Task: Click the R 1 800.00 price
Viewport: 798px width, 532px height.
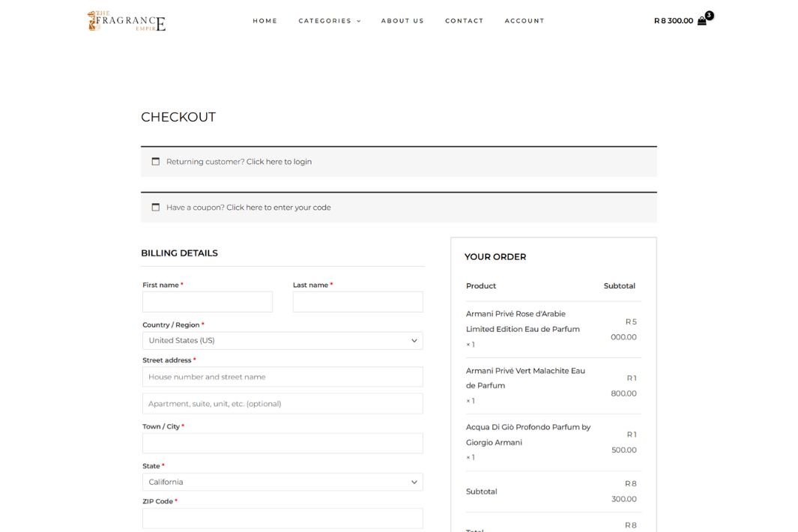Action: point(623,385)
